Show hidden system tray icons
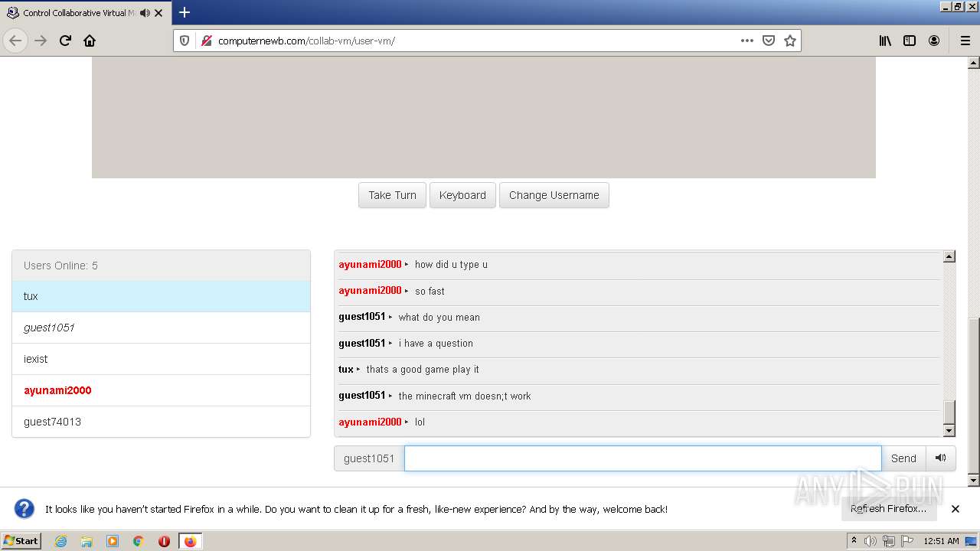Screen dimensions: 980x551 [x=854, y=541]
